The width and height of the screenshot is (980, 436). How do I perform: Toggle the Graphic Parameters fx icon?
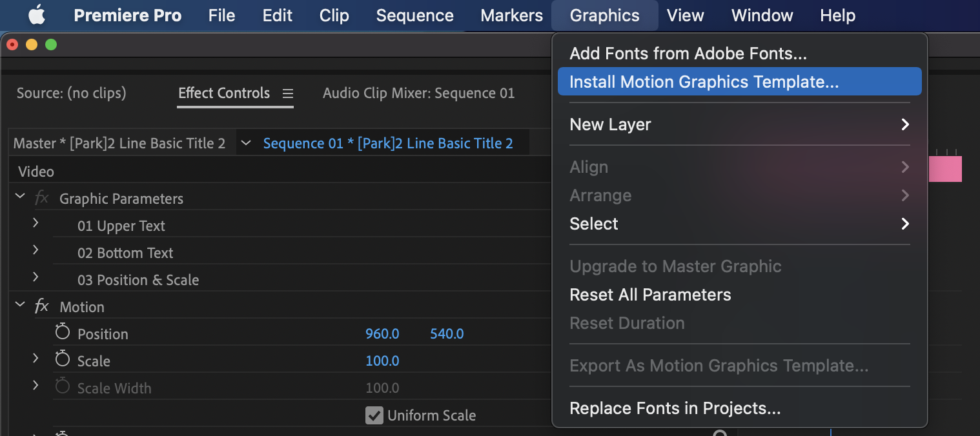41,198
